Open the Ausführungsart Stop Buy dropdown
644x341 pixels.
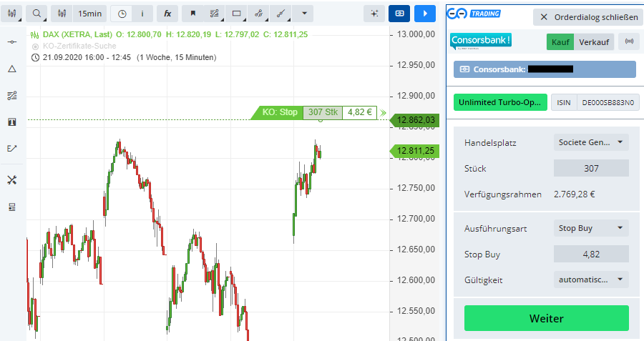pyautogui.click(x=591, y=228)
